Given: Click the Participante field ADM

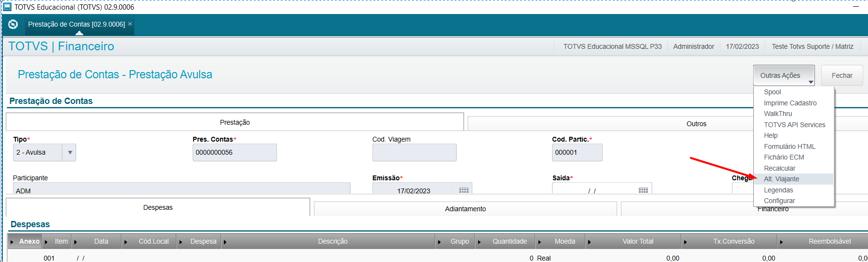Looking at the screenshot, I should point(181,189).
